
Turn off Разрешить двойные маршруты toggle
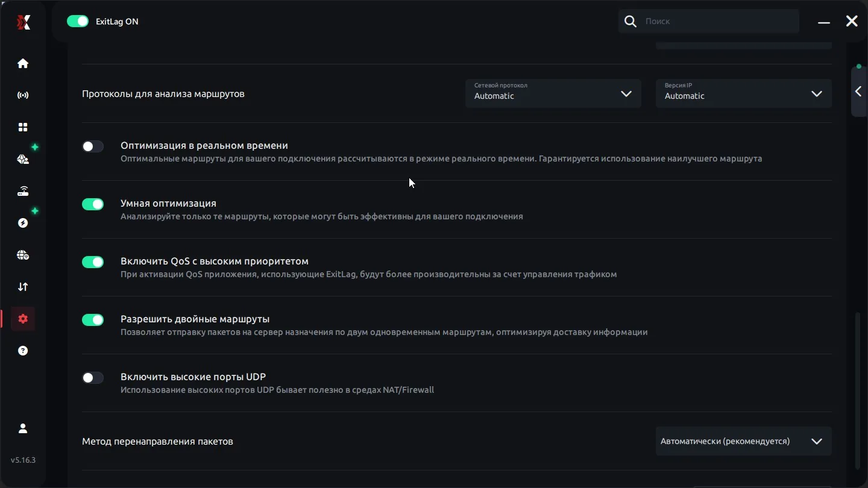coord(93,320)
